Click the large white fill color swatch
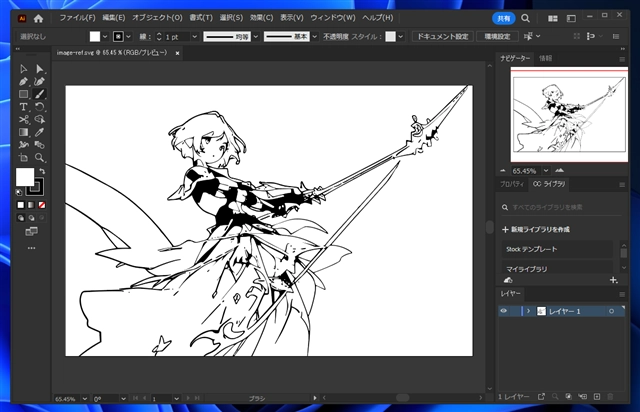The image size is (640, 412). tap(24, 177)
